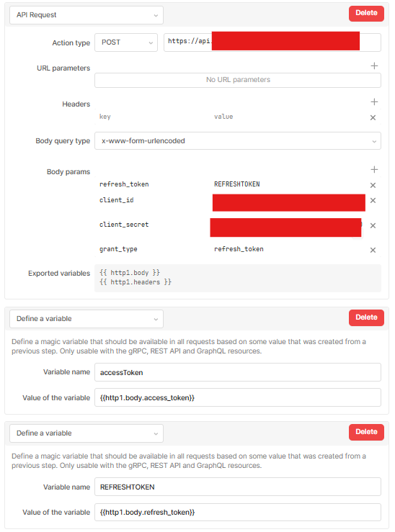Expand the x-www-form-urlencoded body query type
The height and width of the screenshot is (532, 395).
[238, 141]
